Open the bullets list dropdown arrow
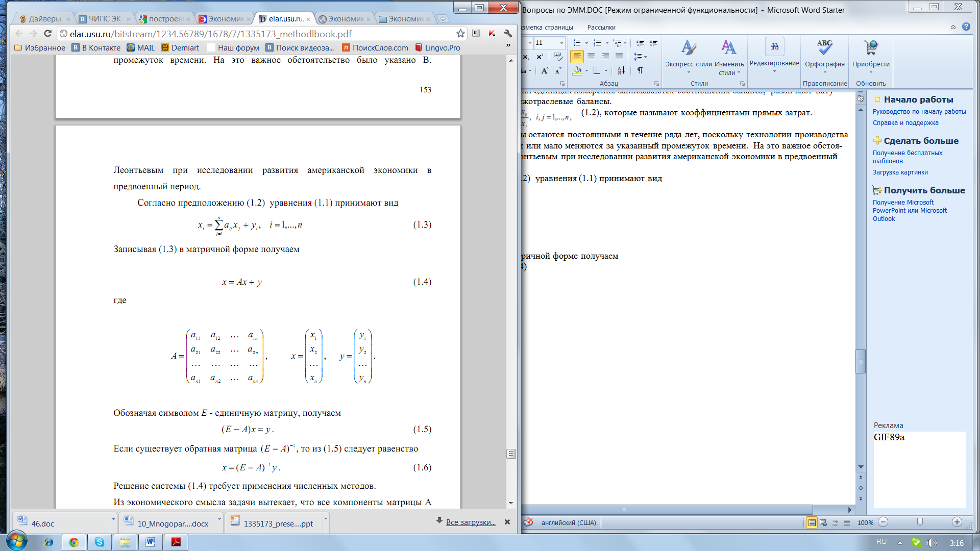Viewport: 980px width, 551px height. pyautogui.click(x=586, y=43)
